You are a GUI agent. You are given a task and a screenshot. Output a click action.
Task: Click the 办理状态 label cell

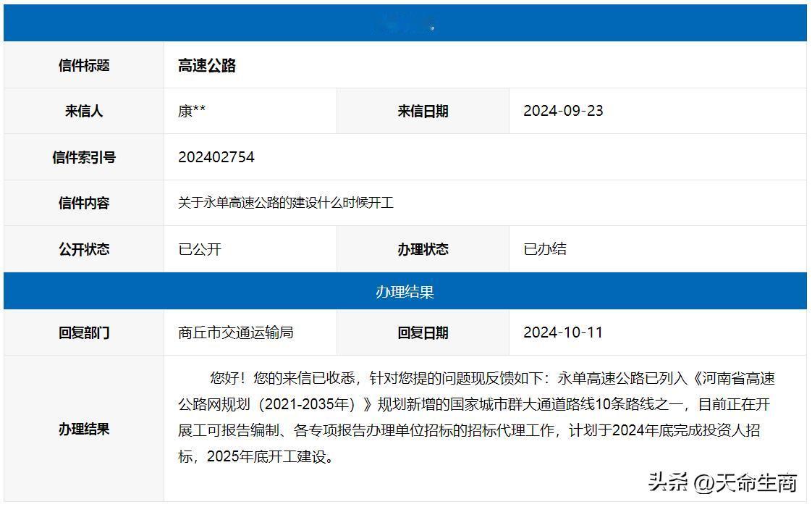[x=423, y=249]
